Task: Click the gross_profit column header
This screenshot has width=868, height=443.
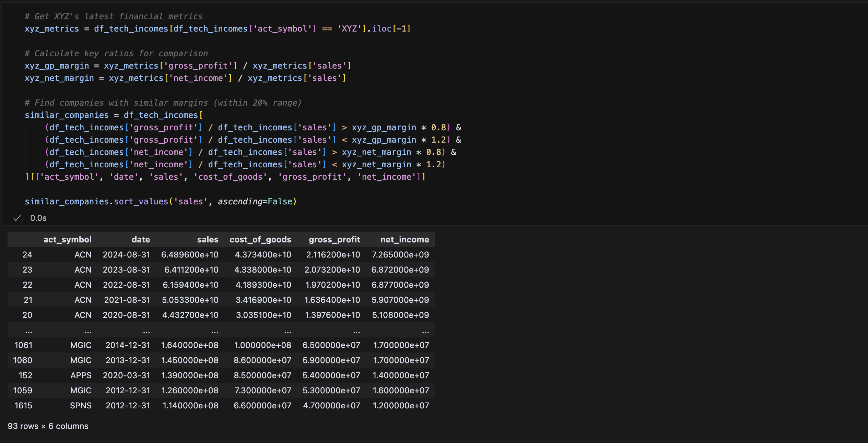Action: click(334, 240)
